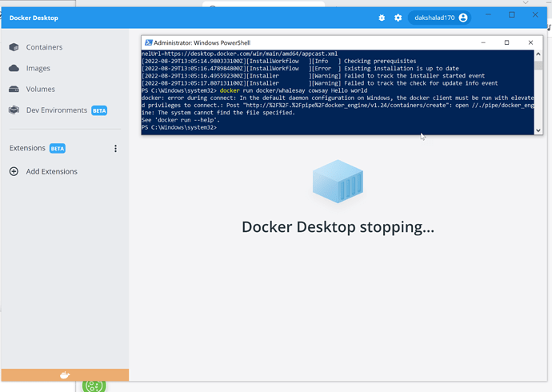The width and height of the screenshot is (552, 392).
Task: Open the Volumes page
Action: 40,89
